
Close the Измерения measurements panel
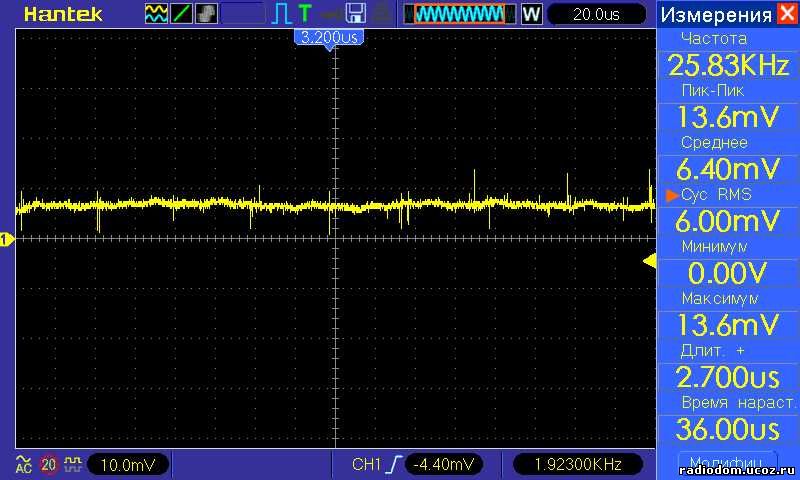tap(787, 13)
